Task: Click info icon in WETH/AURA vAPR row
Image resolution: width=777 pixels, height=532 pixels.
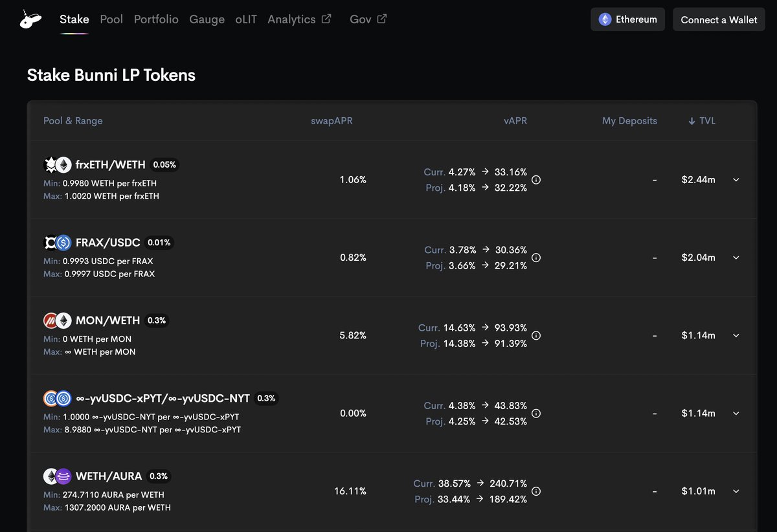Action: [536, 491]
